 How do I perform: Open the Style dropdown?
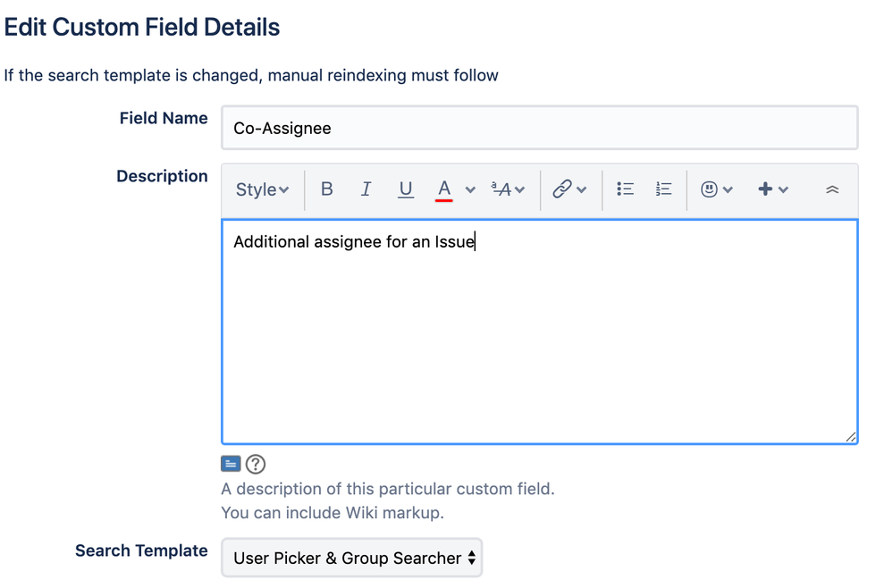262,189
